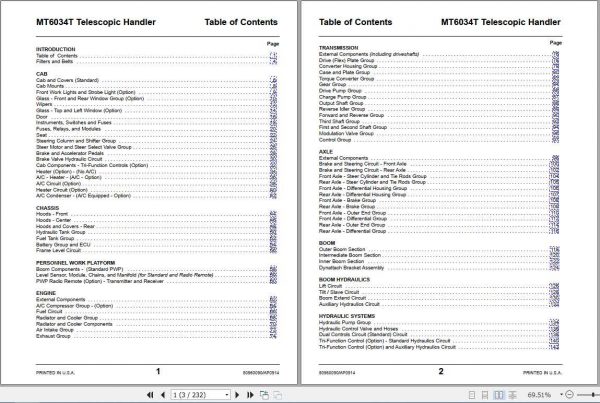Open the page link for Hoods - Center
Viewport: 600px width, 403px height.
(273, 220)
